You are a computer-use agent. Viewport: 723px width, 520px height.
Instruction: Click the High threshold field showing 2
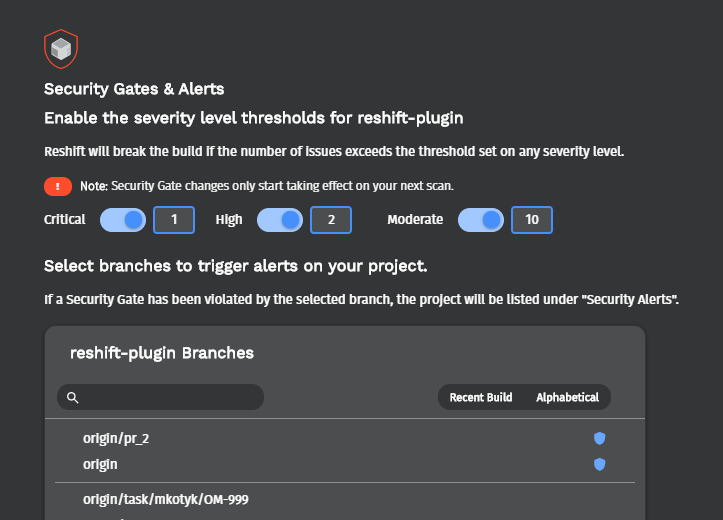[x=331, y=220]
